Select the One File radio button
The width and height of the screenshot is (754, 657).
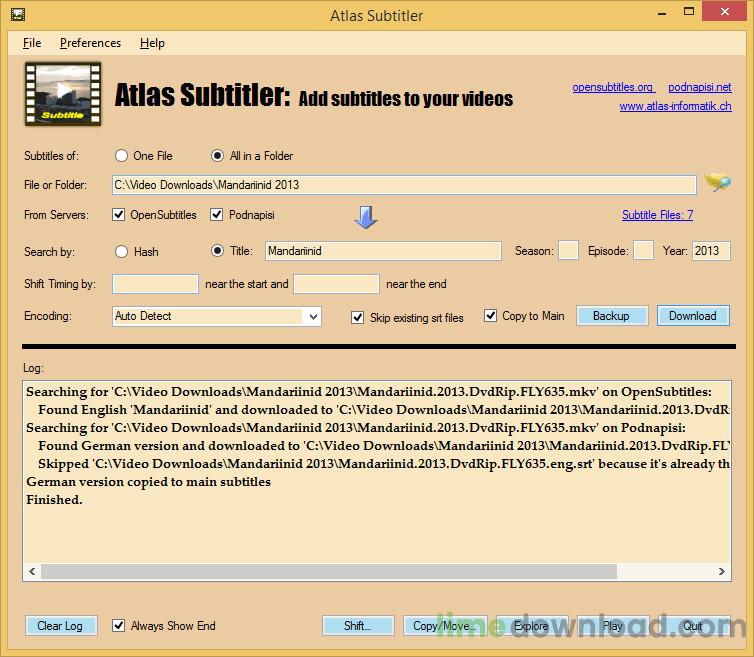(x=122, y=156)
